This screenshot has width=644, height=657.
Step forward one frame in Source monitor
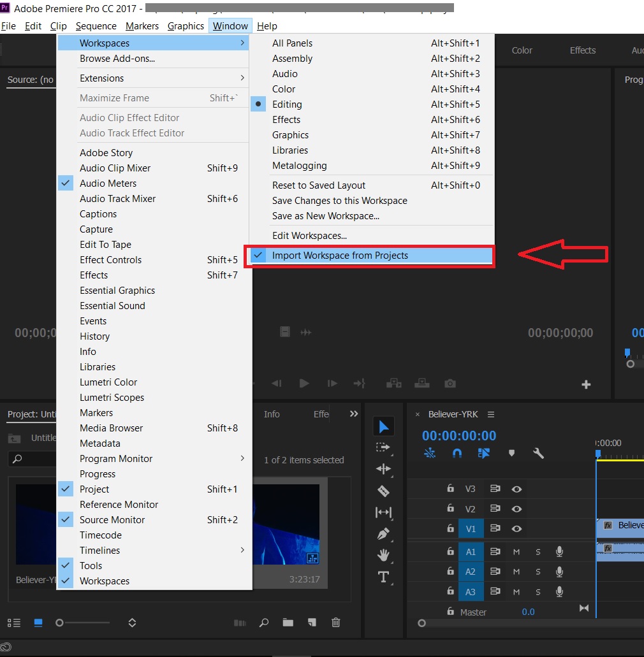tap(332, 384)
